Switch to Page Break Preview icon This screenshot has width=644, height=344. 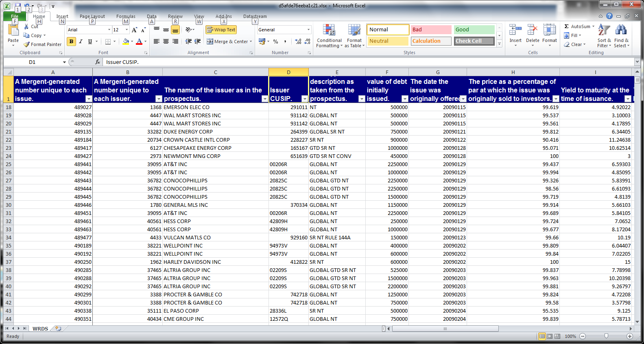click(x=557, y=336)
